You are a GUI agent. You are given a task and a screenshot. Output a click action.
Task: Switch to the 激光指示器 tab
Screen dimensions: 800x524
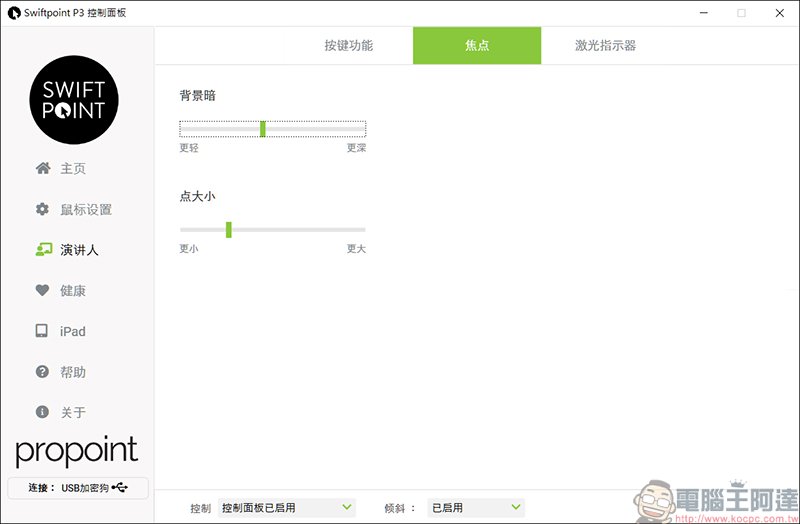(x=605, y=45)
